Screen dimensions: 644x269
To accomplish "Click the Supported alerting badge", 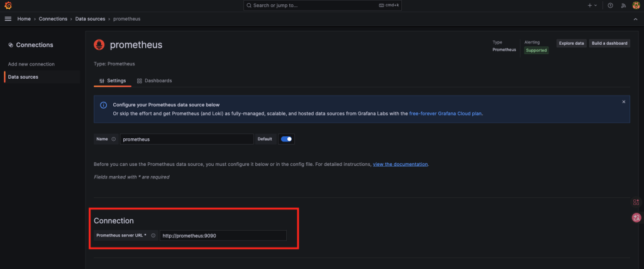I will pos(536,50).
